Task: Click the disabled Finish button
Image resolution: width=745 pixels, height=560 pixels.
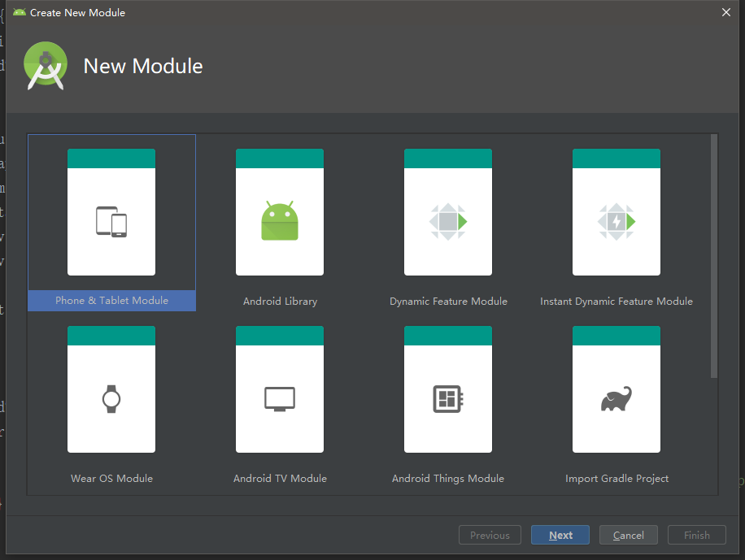Action: point(696,535)
